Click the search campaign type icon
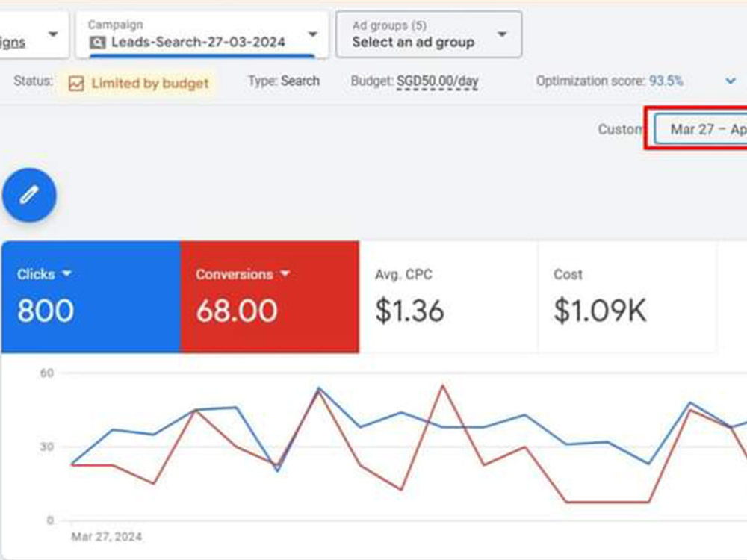The height and width of the screenshot is (560, 747). coord(98,43)
